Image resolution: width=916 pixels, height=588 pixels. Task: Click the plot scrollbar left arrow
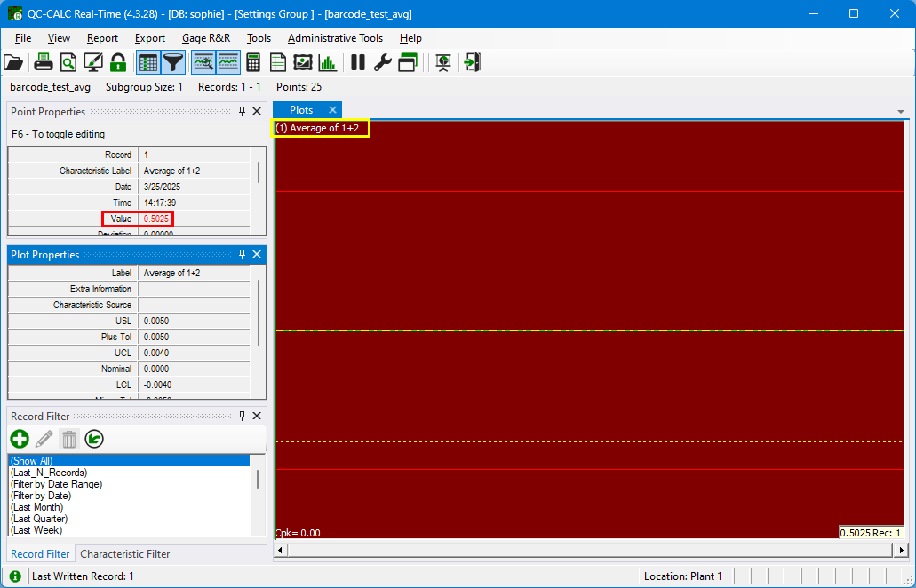pyautogui.click(x=281, y=550)
